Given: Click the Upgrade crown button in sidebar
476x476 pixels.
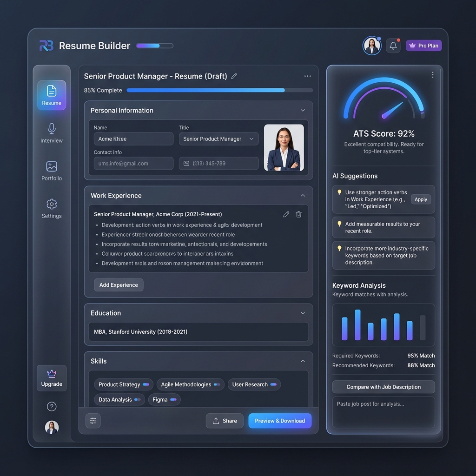Looking at the screenshot, I should click(52, 378).
